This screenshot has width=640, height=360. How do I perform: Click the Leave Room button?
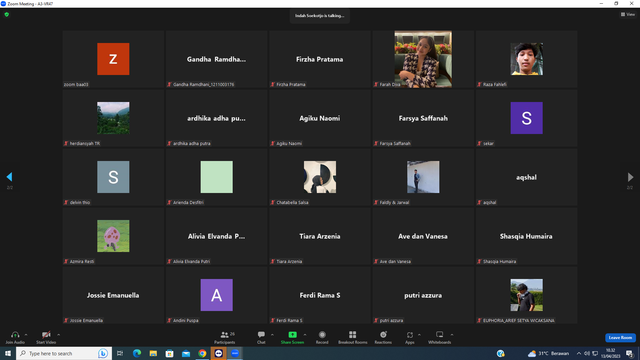tap(620, 338)
